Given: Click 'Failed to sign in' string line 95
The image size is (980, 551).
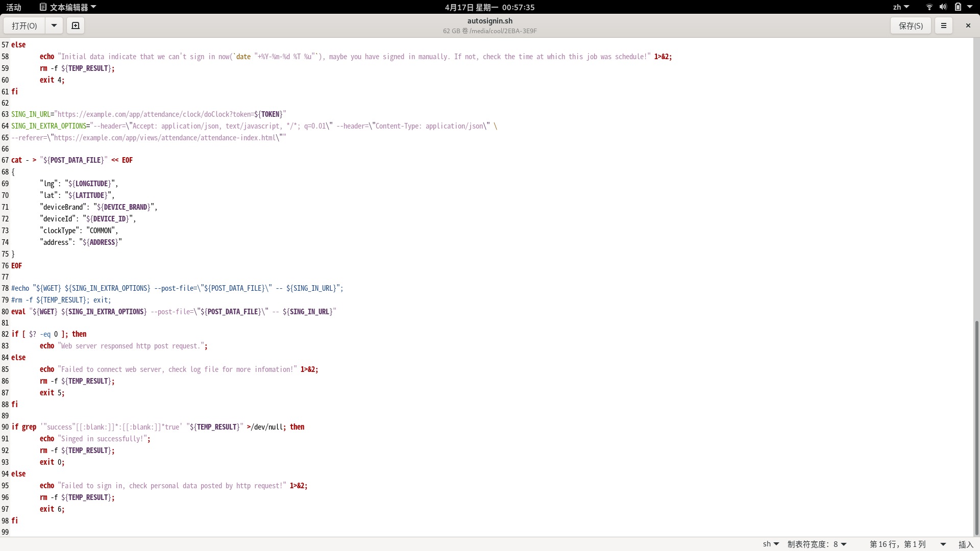Looking at the screenshot, I should click(x=172, y=486).
